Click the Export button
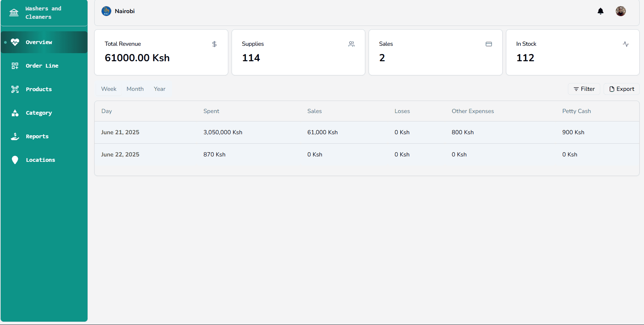The image size is (644, 325). (621, 89)
